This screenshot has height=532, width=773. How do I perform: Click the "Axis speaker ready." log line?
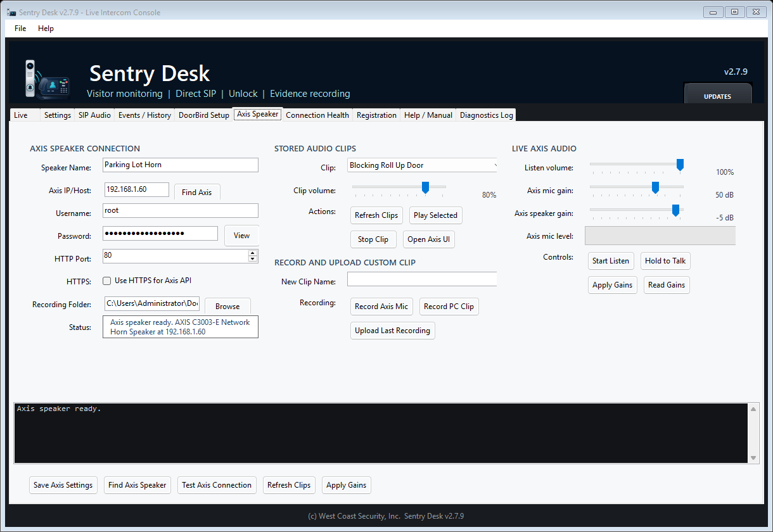(x=59, y=408)
